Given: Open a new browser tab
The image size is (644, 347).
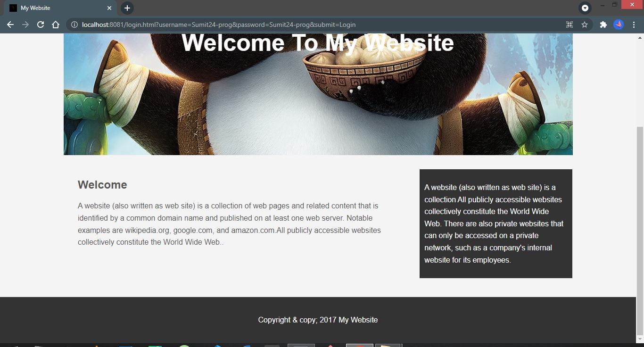Looking at the screenshot, I should coord(127,8).
